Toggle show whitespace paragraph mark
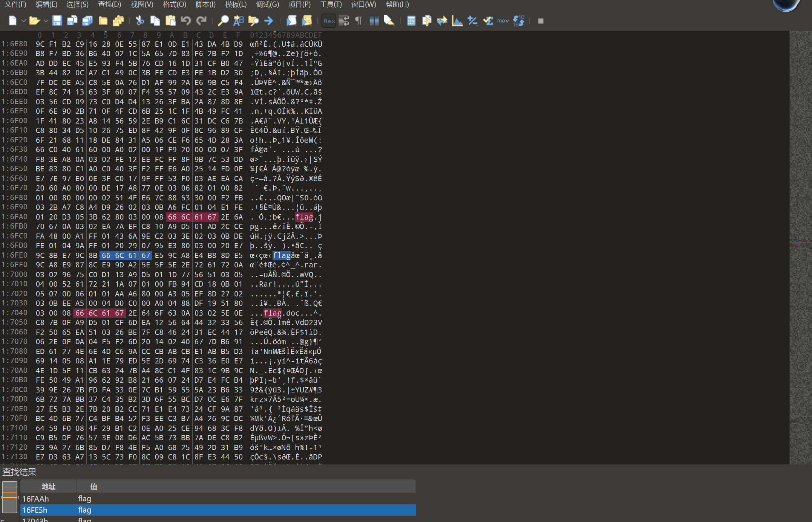Viewport: 812px width, 522px height. pyautogui.click(x=359, y=21)
